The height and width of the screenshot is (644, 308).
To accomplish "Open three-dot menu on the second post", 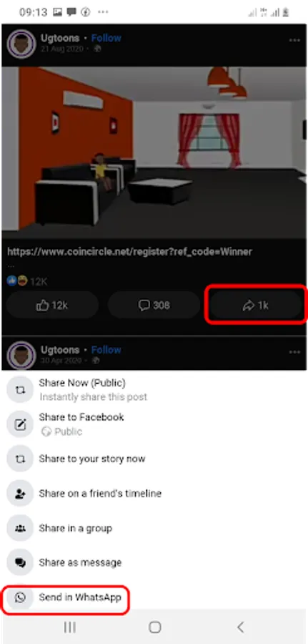I will pyautogui.click(x=294, y=352).
